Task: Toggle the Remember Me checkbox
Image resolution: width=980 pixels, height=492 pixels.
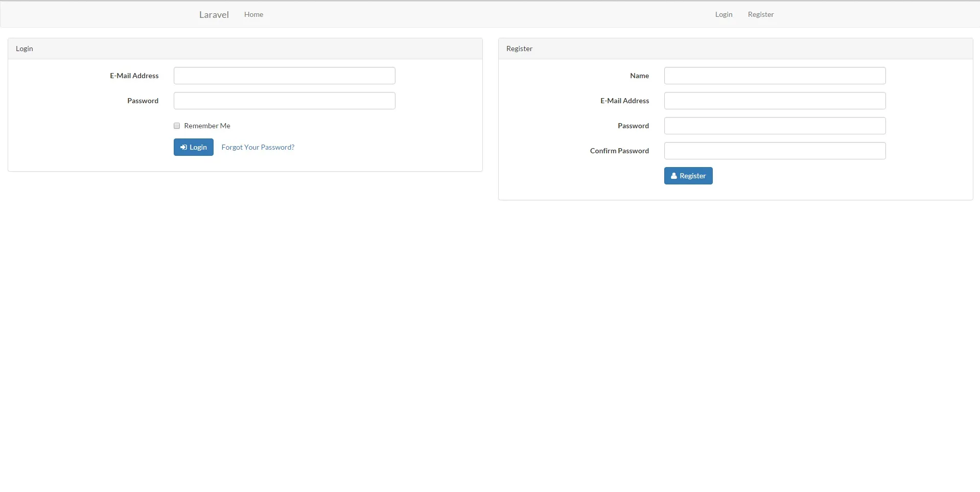Action: coord(177,126)
